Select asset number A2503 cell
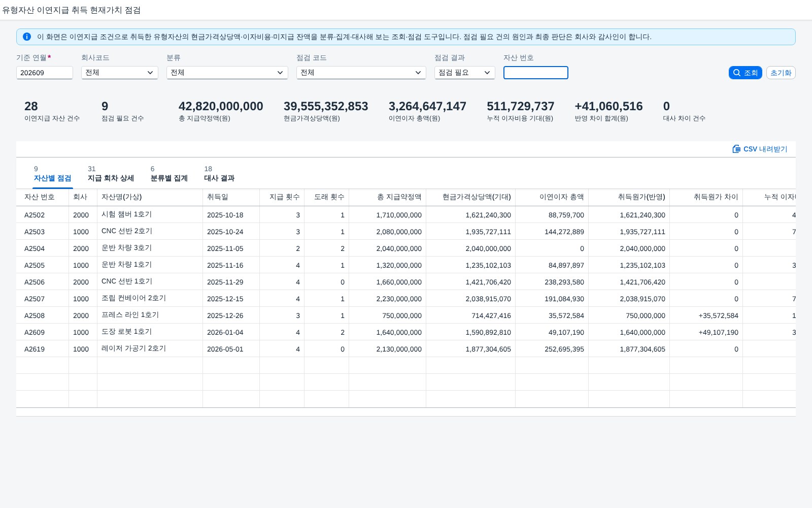This screenshot has height=508, width=812. pyautogui.click(x=43, y=232)
